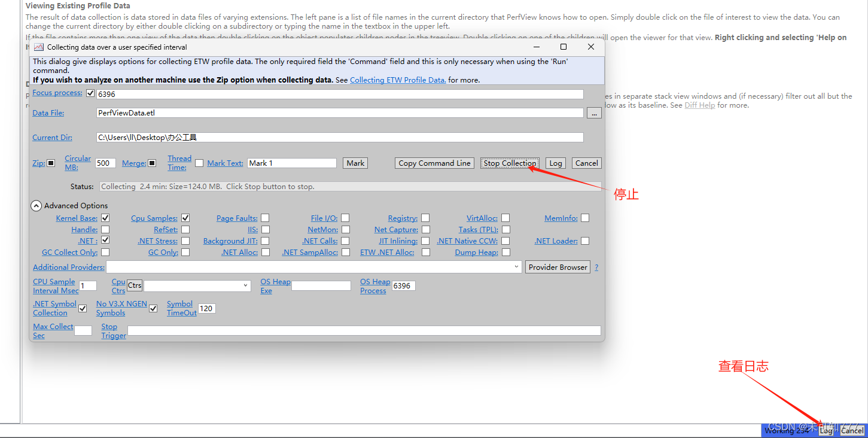Viewport: 868px width, 438px height.
Task: Enable the .NET Loader checkbox
Action: [x=585, y=241]
